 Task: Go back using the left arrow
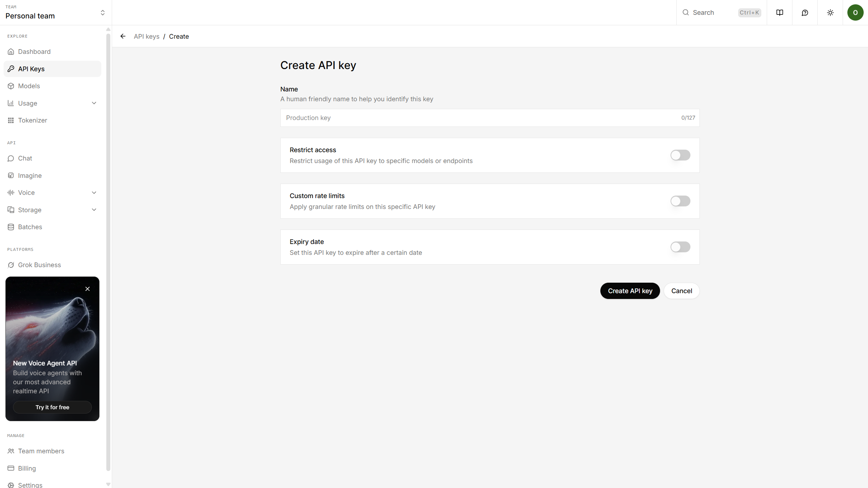click(x=123, y=36)
